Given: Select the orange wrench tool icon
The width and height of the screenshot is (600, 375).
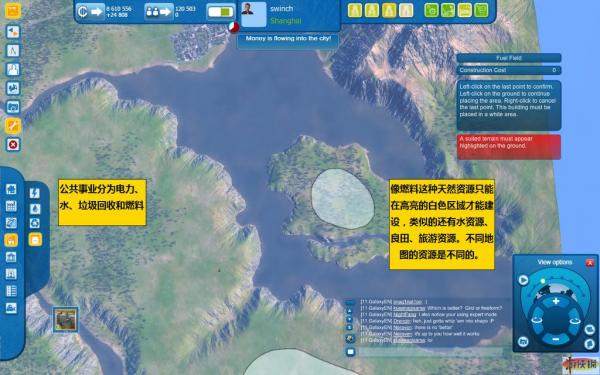Looking at the screenshot, I should 13,126.
